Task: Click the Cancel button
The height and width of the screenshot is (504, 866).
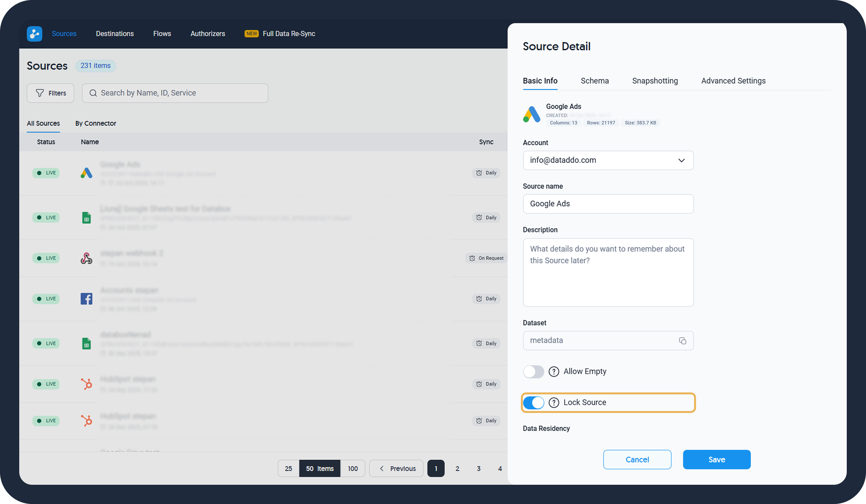Action: pyautogui.click(x=637, y=459)
